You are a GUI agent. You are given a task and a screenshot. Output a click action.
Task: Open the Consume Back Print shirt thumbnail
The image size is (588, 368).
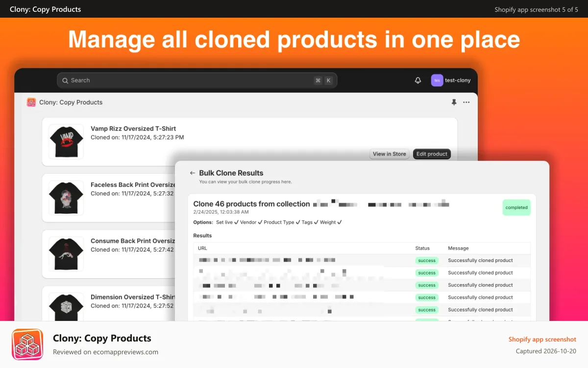point(66,254)
